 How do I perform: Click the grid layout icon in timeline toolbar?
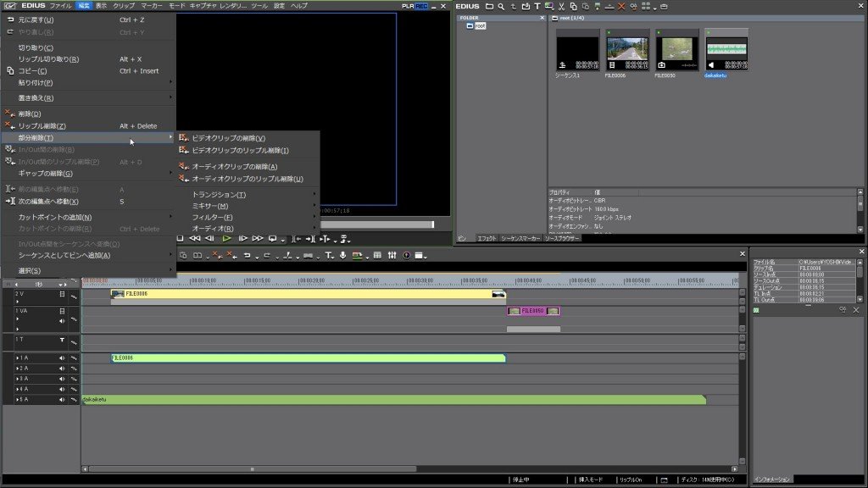tap(377, 255)
